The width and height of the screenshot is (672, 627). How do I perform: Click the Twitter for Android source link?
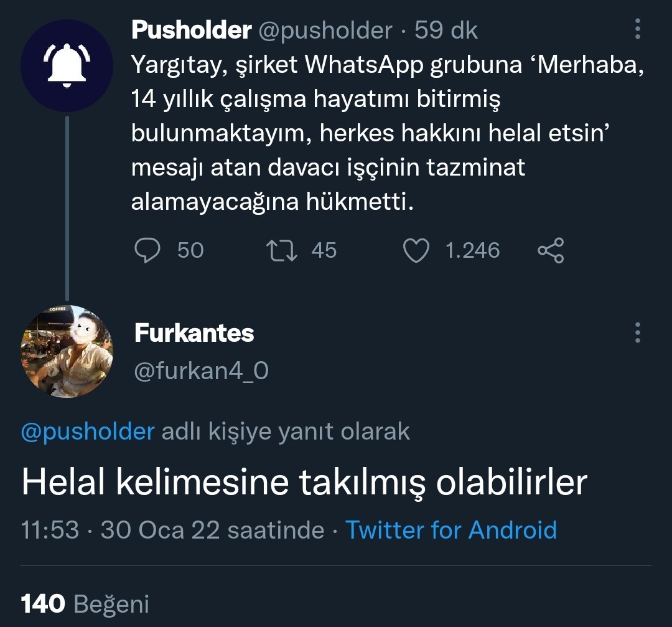point(451,530)
